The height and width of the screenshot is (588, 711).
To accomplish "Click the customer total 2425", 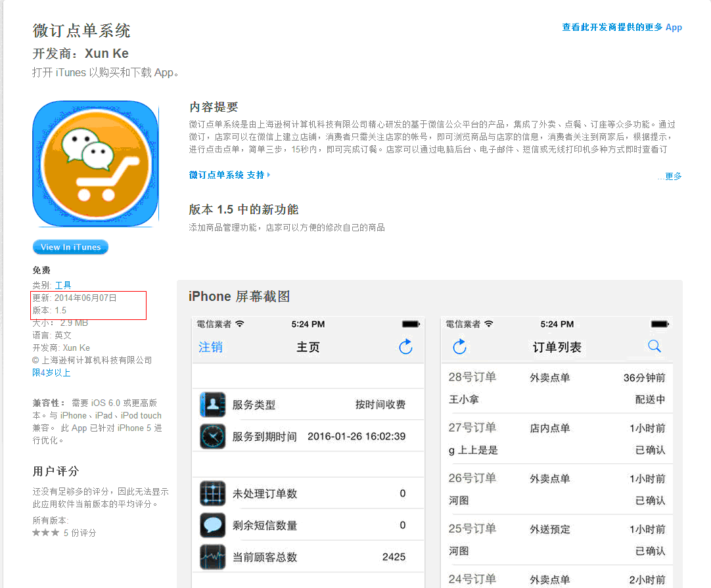I will [x=394, y=556].
